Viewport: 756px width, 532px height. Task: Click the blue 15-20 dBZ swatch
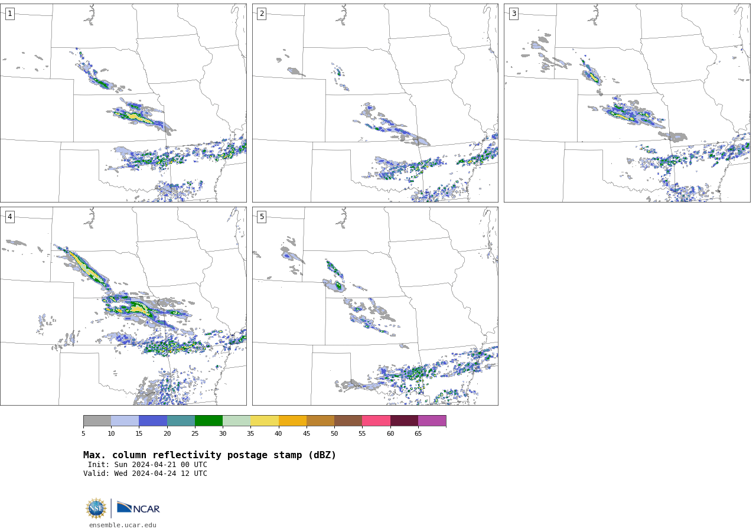pos(153,420)
